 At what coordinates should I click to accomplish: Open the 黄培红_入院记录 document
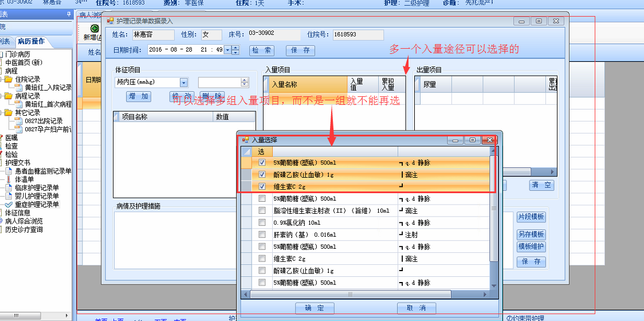48,88
